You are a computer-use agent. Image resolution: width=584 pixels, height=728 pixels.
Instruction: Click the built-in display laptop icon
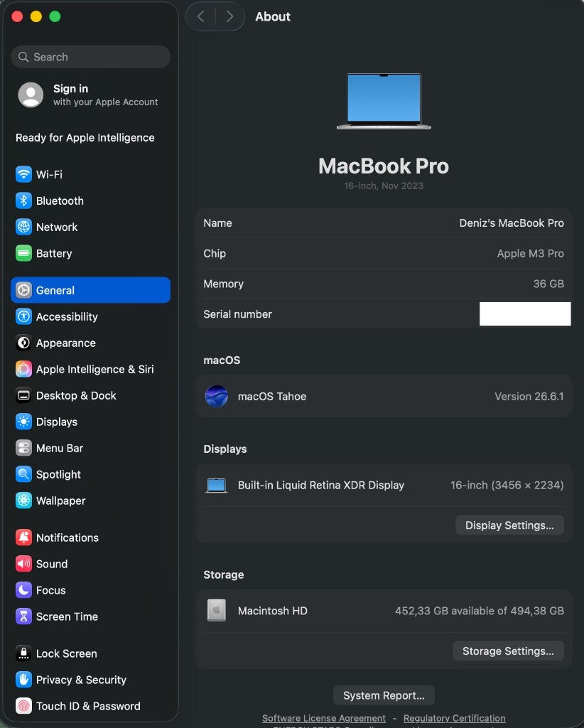(x=217, y=486)
